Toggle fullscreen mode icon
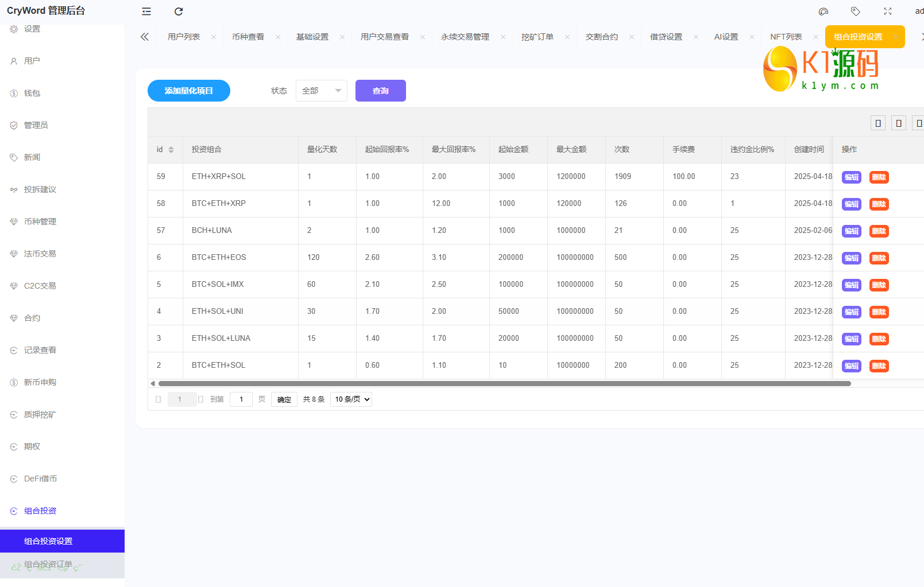The image size is (924, 587). point(888,11)
